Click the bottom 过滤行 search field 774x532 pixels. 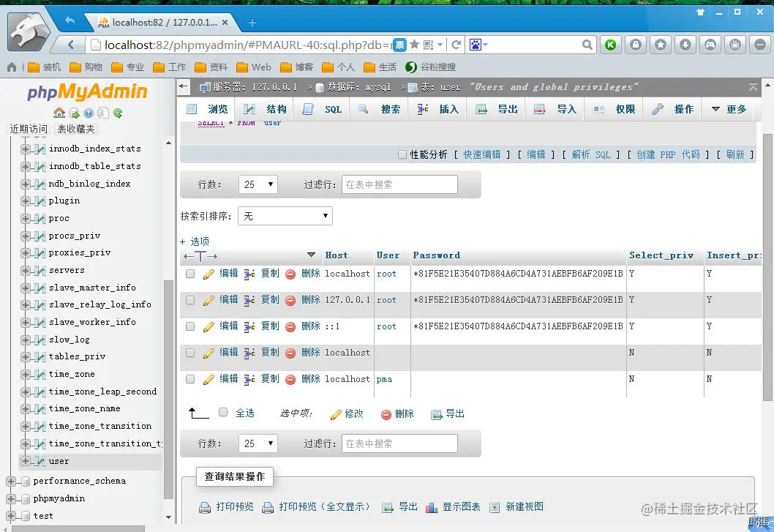399,443
